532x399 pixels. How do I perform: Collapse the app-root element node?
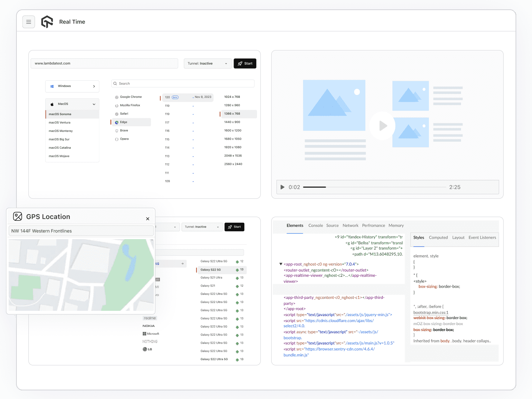pos(281,264)
